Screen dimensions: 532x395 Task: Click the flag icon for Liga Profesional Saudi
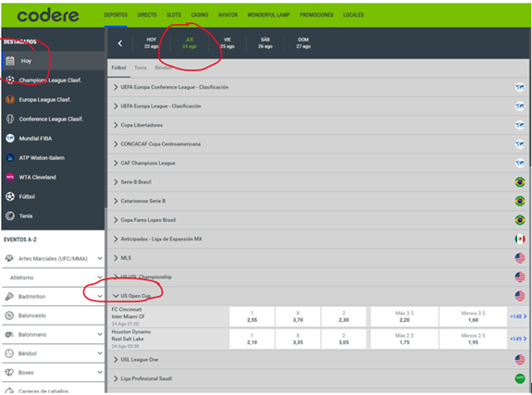tap(520, 378)
